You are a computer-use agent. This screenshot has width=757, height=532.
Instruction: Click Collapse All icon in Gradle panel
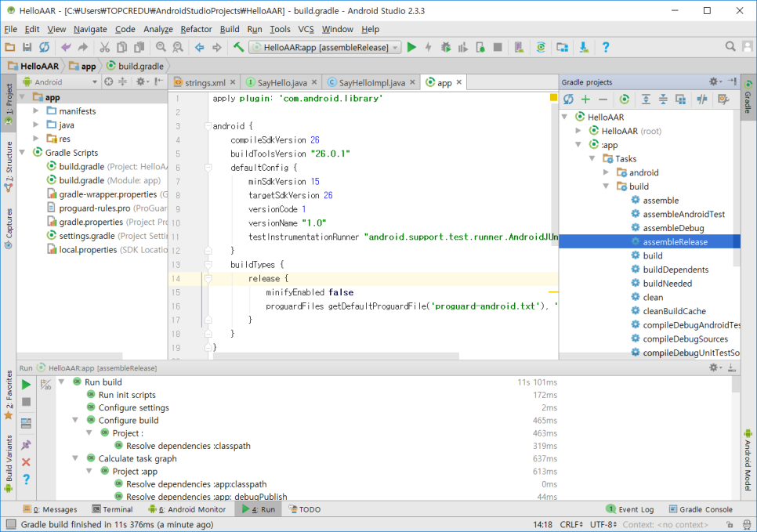pyautogui.click(x=663, y=100)
